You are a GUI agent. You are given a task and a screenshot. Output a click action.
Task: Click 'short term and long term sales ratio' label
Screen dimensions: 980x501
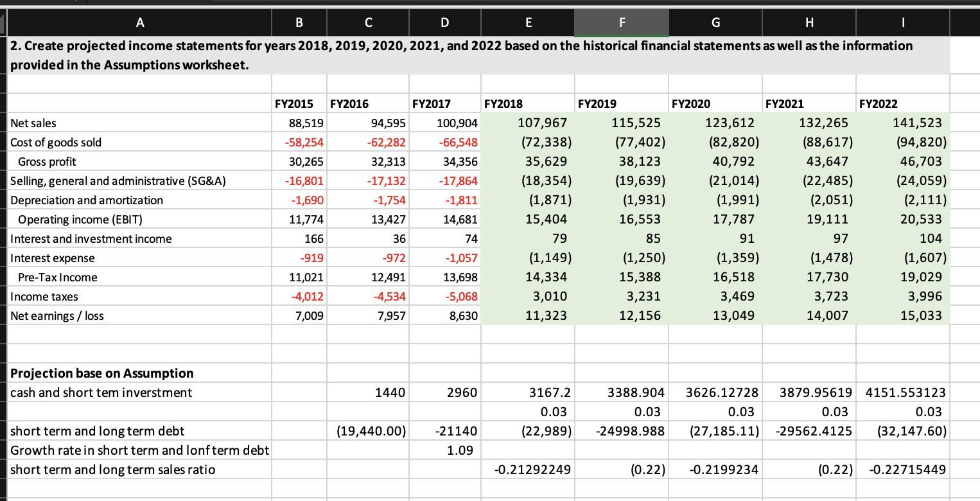click(113, 470)
